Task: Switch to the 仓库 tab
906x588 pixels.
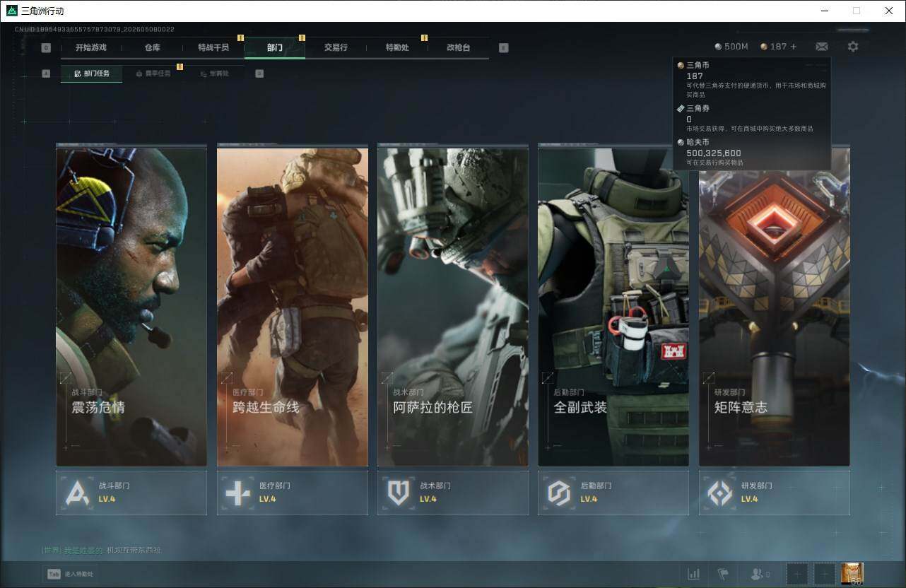Action: click(153, 47)
